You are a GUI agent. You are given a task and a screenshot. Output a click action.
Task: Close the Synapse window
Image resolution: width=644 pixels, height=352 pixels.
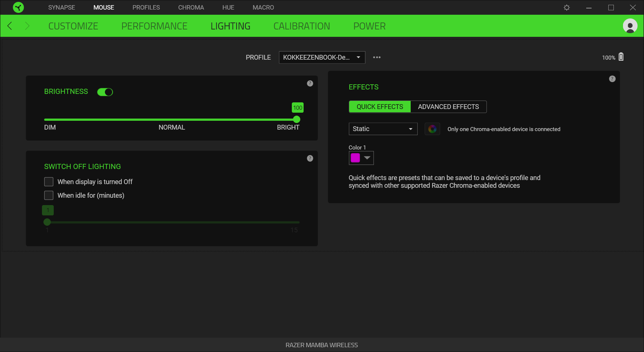click(x=633, y=7)
